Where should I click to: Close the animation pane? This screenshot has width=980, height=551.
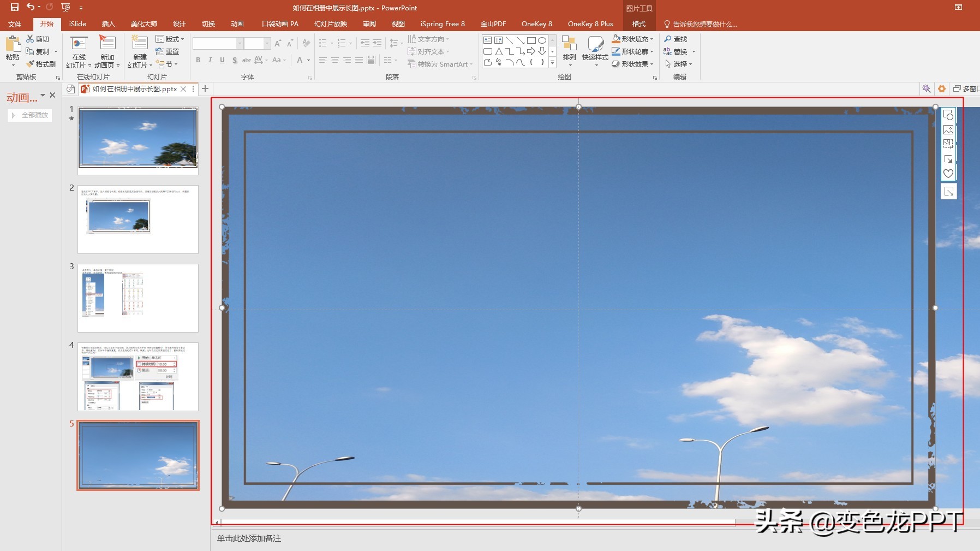coord(52,95)
